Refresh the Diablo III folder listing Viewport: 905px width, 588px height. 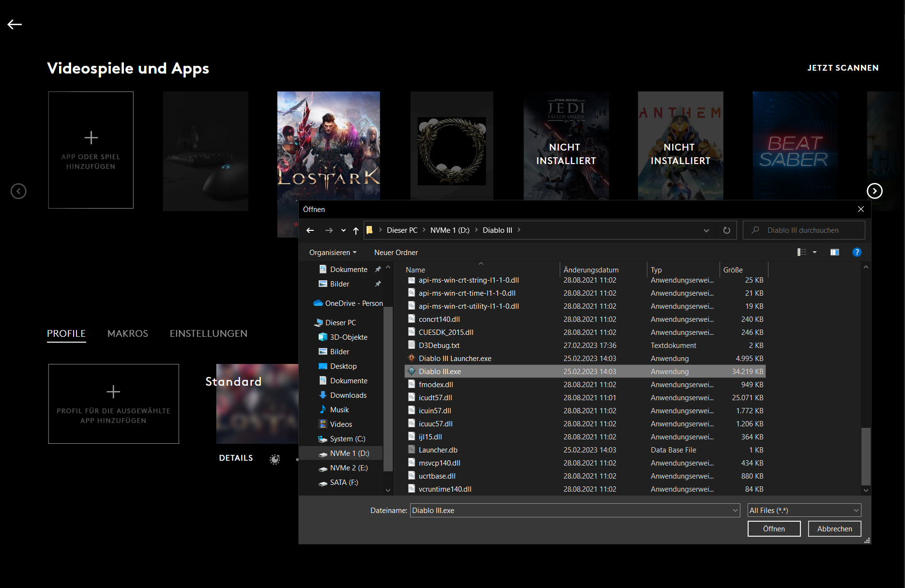coord(727,230)
